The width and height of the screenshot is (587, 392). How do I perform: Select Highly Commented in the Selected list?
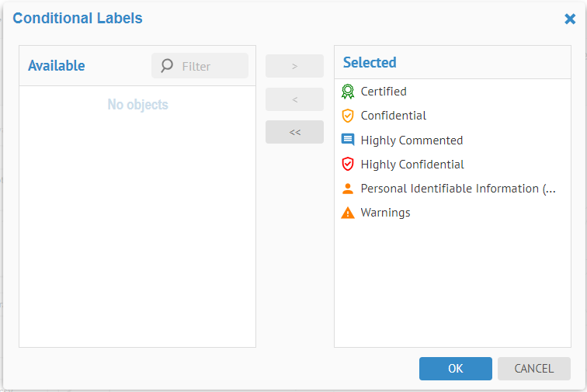tap(412, 140)
